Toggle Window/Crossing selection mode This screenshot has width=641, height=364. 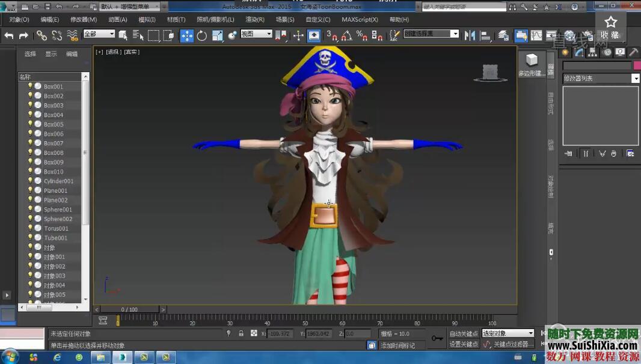coord(168,36)
